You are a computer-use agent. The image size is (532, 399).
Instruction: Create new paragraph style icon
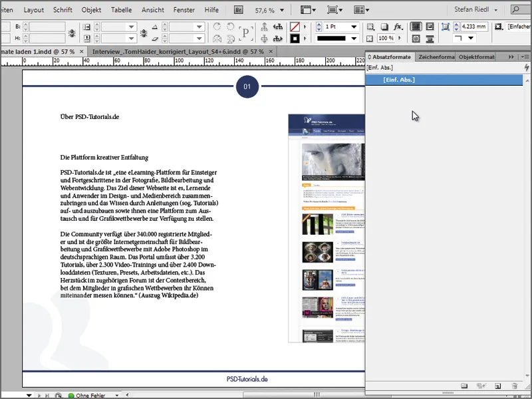click(497, 386)
